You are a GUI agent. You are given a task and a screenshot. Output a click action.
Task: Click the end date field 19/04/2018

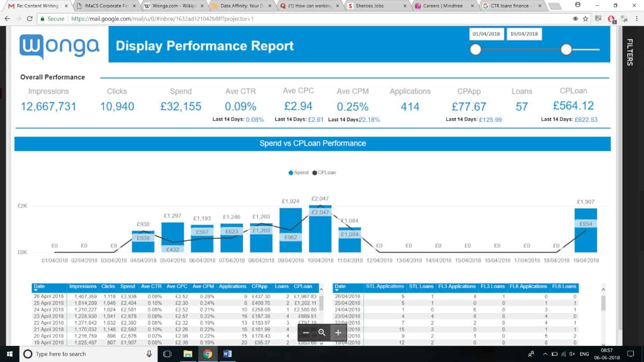click(524, 34)
